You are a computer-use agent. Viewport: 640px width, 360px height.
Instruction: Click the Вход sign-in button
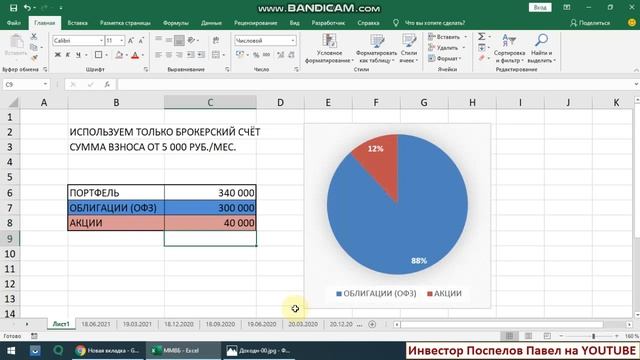pyautogui.click(x=540, y=8)
